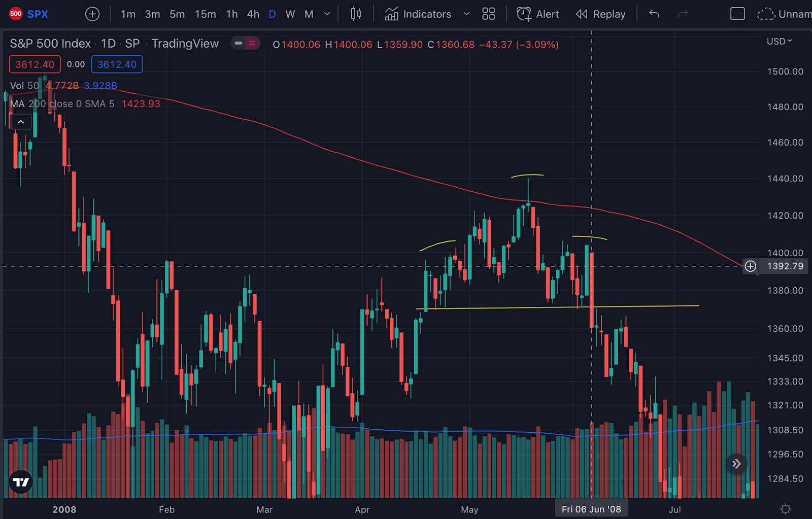Click the red 3612.40 sell price button

point(35,64)
